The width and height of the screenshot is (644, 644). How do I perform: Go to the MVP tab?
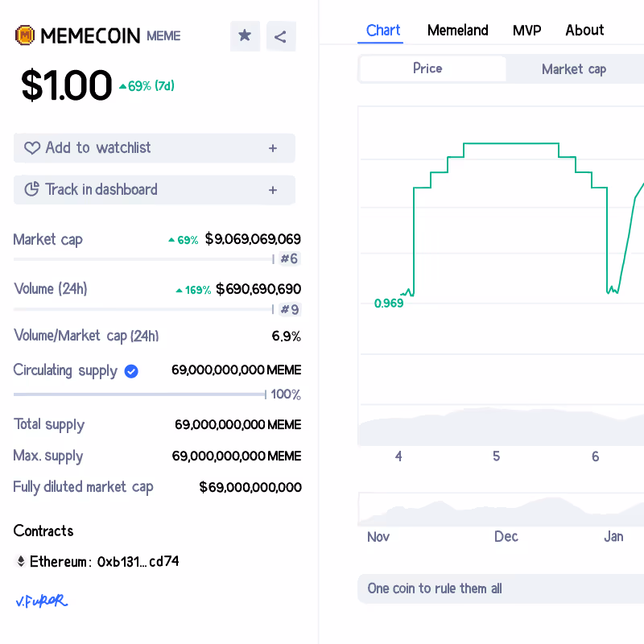526,31
